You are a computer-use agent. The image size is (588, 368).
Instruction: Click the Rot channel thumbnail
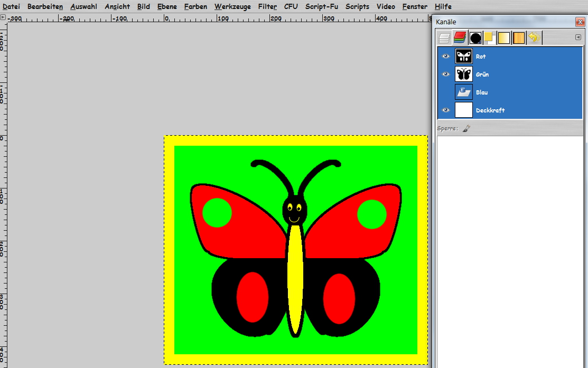click(x=464, y=56)
